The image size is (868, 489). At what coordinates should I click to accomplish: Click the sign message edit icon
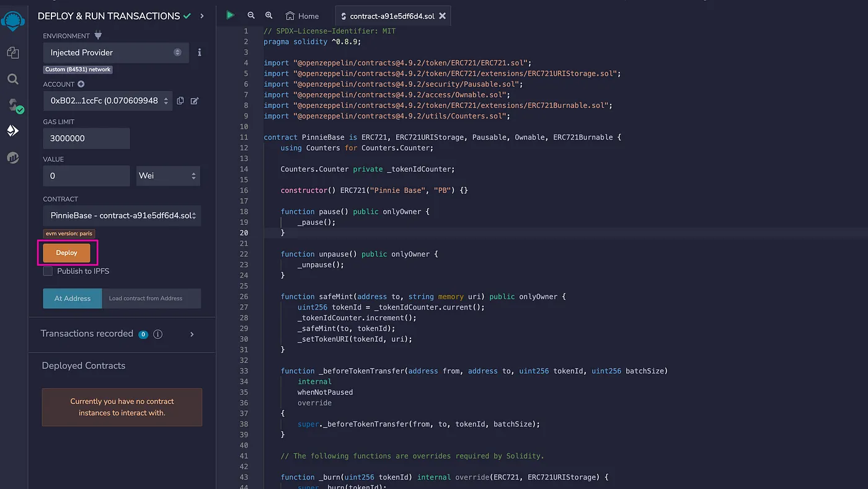(195, 101)
